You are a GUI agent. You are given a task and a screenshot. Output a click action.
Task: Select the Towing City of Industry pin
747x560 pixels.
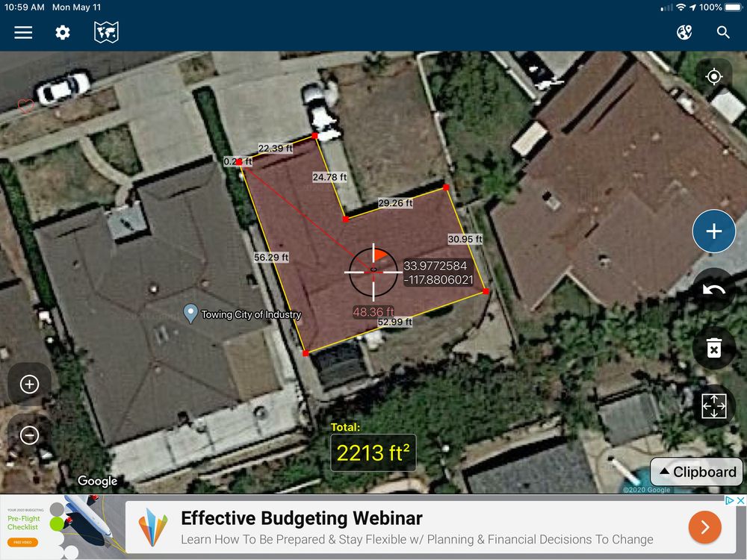point(190,314)
